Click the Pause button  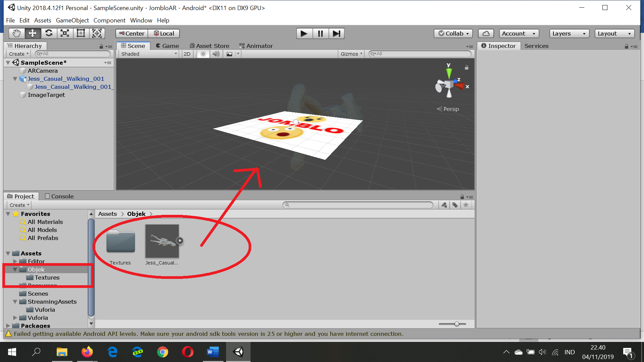[320, 34]
